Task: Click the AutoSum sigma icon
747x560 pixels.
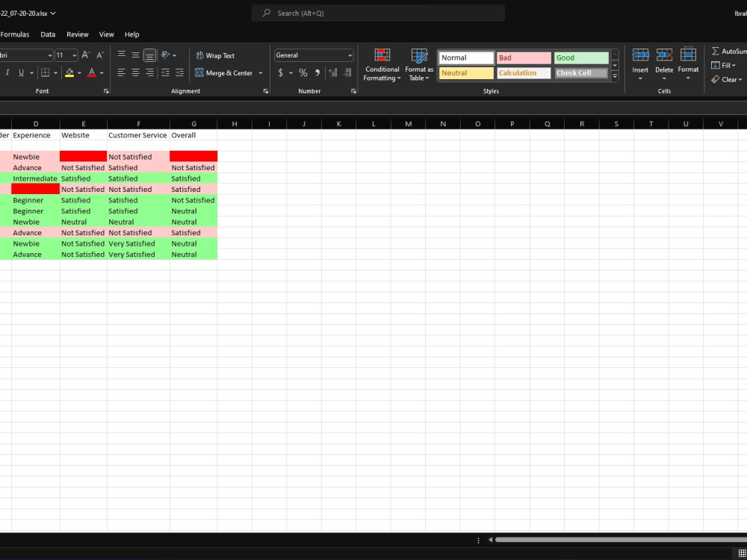Action: tap(716, 51)
